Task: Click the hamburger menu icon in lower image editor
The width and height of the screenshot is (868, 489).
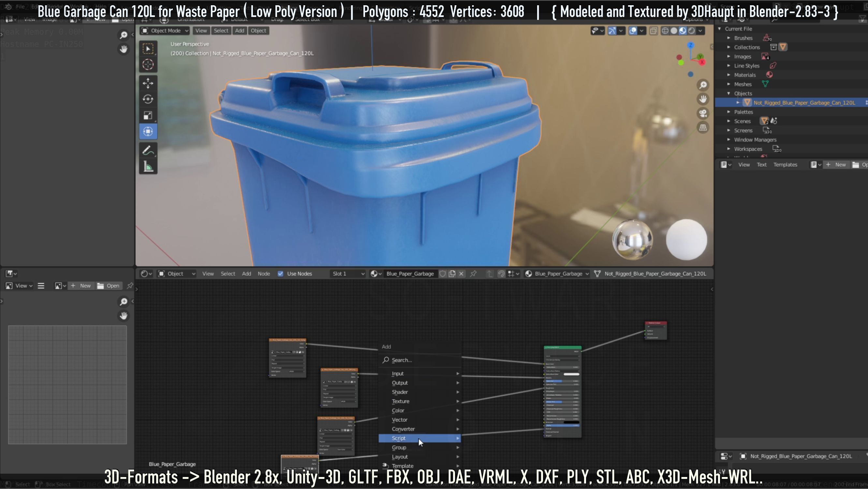Action: point(41,286)
